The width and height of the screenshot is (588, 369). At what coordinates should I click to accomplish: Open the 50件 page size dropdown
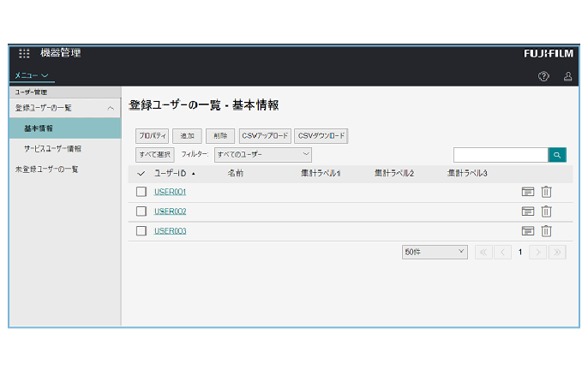[x=435, y=252]
